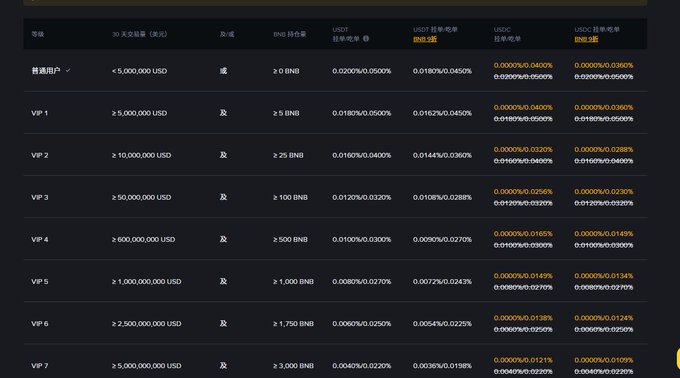This screenshot has width=680, height=378.
Task: Click the 0.0090%/0.0270% discounted fee for VIP 4
Action: [x=442, y=239]
